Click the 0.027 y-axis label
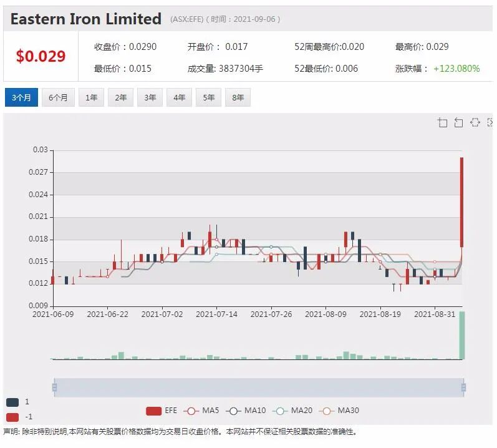The image size is (497, 448). point(39,172)
